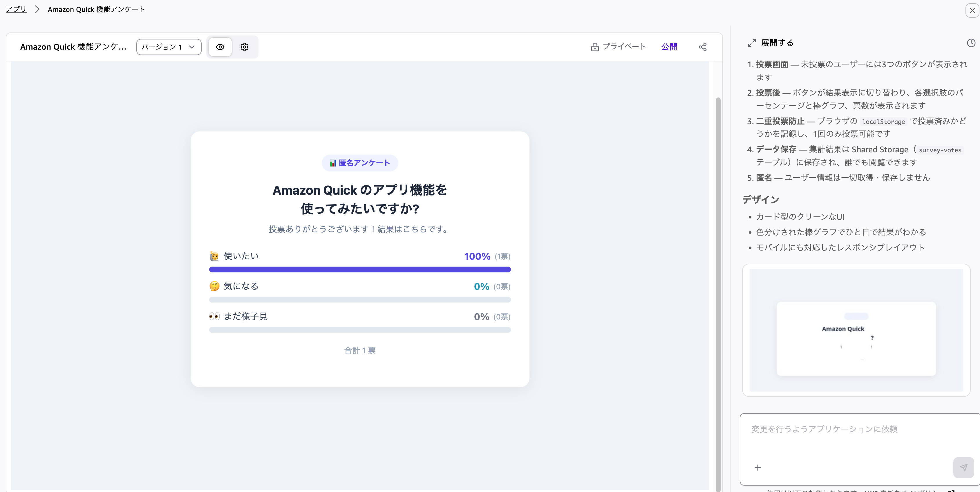Click the (1票) vote count

(x=502, y=256)
